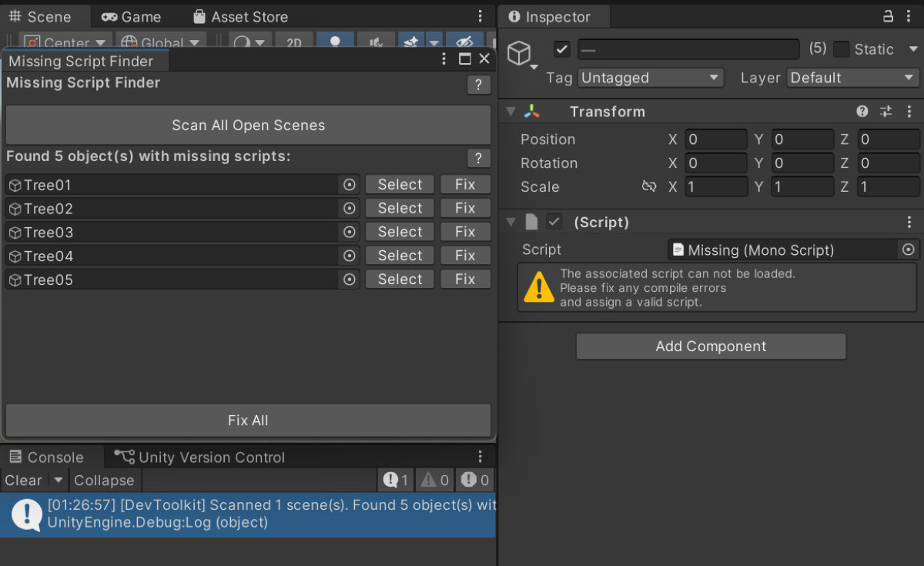Open the Tag dropdown showing Untagged
This screenshot has height=566, width=924.
(651, 78)
